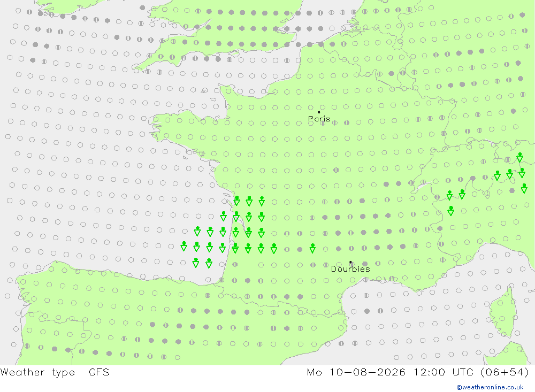Click the Weather type GFS caption
The width and height of the screenshot is (535, 392).
[55, 372]
